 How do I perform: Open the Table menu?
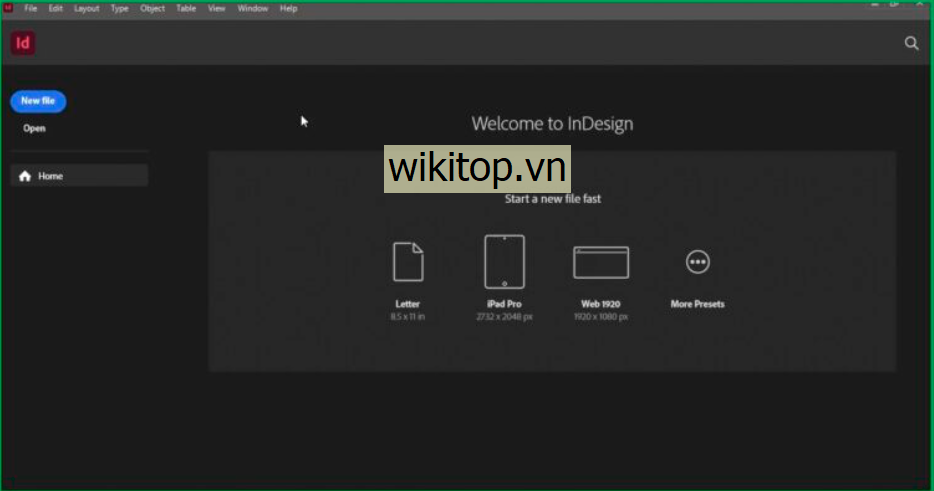pyautogui.click(x=186, y=8)
